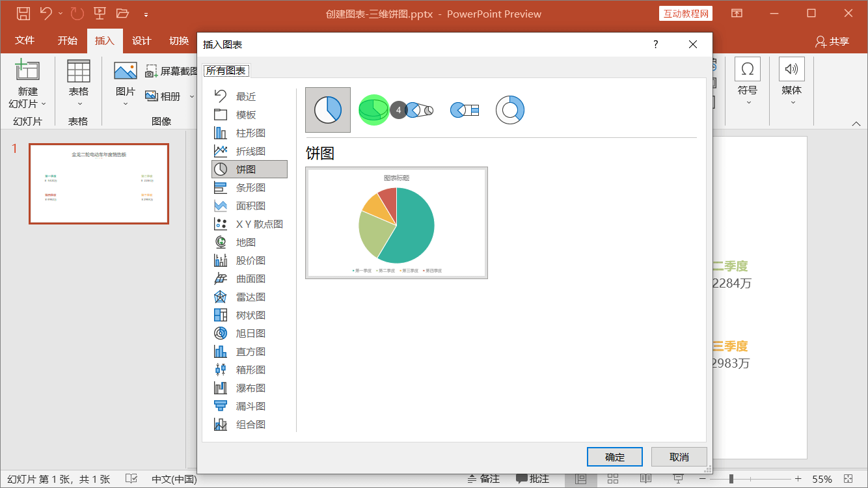The image size is (868, 488).
Task: Click the 55% zoom level
Action: click(x=822, y=479)
